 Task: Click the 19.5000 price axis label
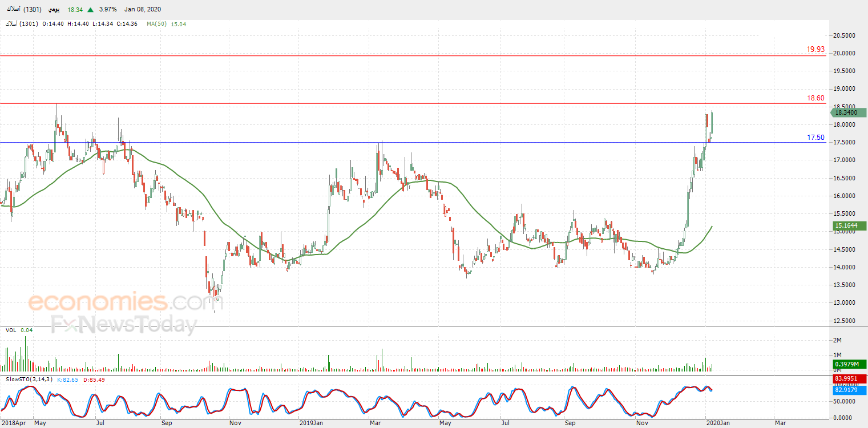[x=845, y=71]
